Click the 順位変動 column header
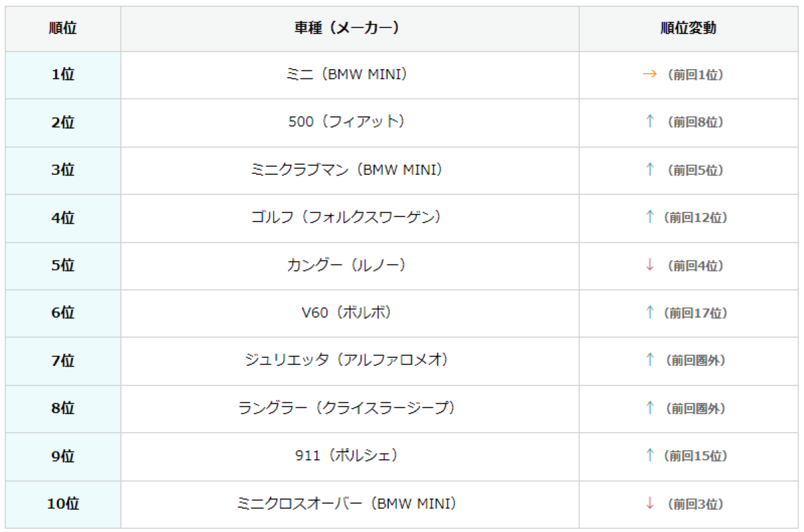The image size is (804, 532). point(688,28)
